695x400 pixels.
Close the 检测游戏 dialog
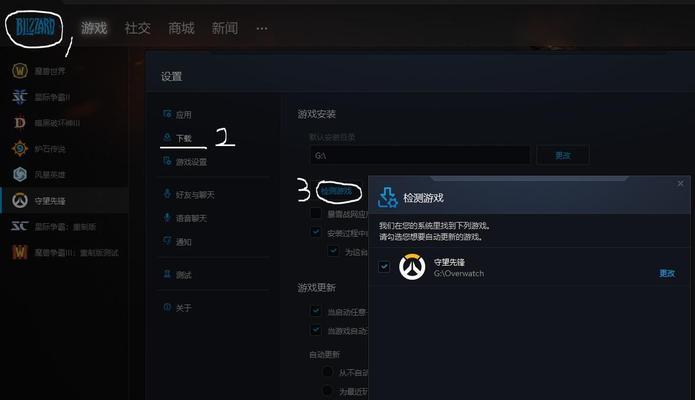click(680, 183)
